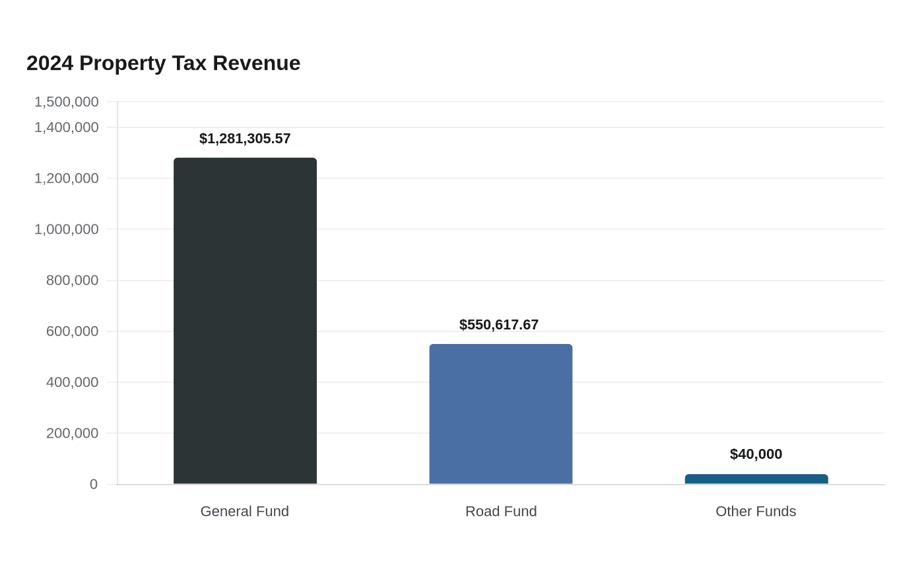Click the 600,000 y-axis label
Image resolution: width=924 pixels, height=581 pixels.
coord(73,331)
